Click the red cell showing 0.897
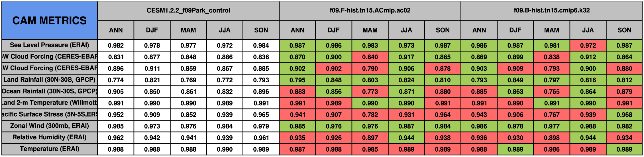Viewport: 644px width, 157px height. pos(370,138)
